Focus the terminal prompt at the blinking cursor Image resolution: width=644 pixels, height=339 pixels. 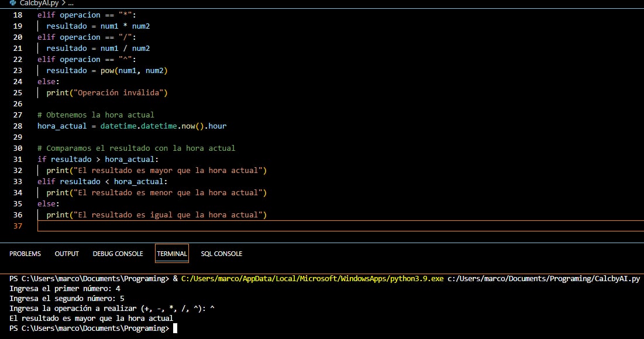coord(175,328)
